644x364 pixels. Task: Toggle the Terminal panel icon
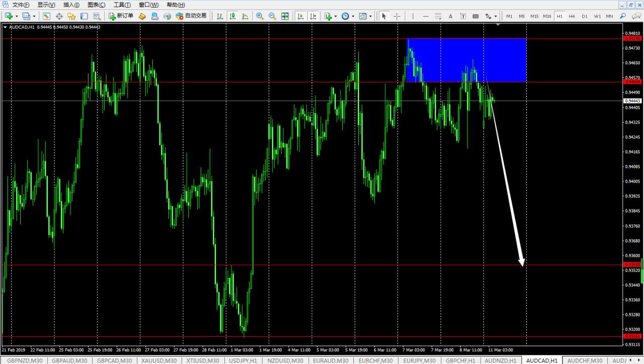pyautogui.click(x=84, y=16)
